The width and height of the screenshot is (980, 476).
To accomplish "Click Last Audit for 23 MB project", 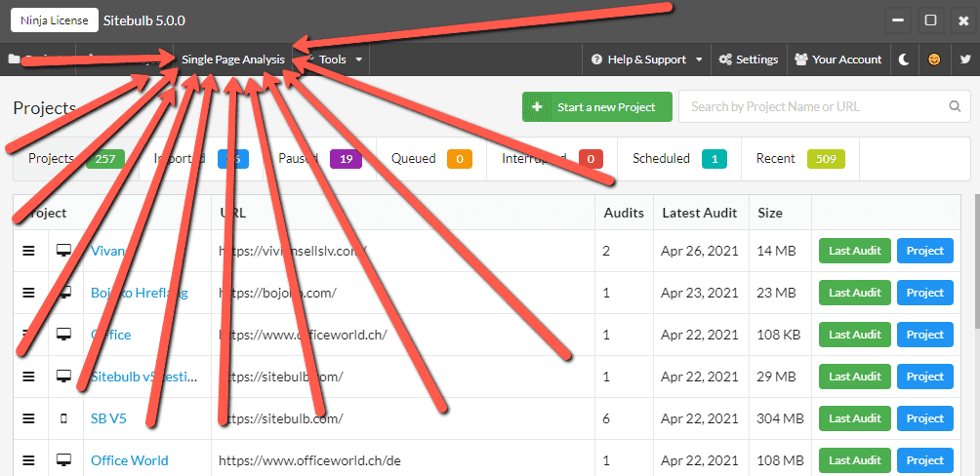I will click(854, 293).
